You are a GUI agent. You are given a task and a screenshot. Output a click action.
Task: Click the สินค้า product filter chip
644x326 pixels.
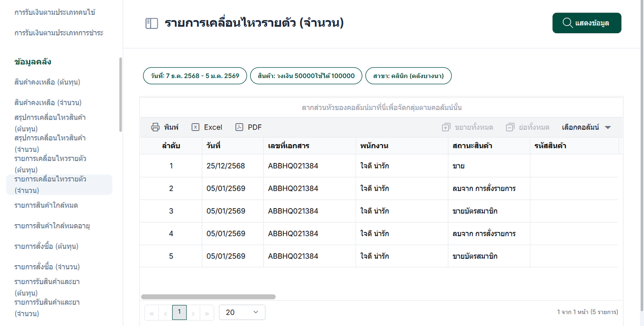(x=306, y=76)
